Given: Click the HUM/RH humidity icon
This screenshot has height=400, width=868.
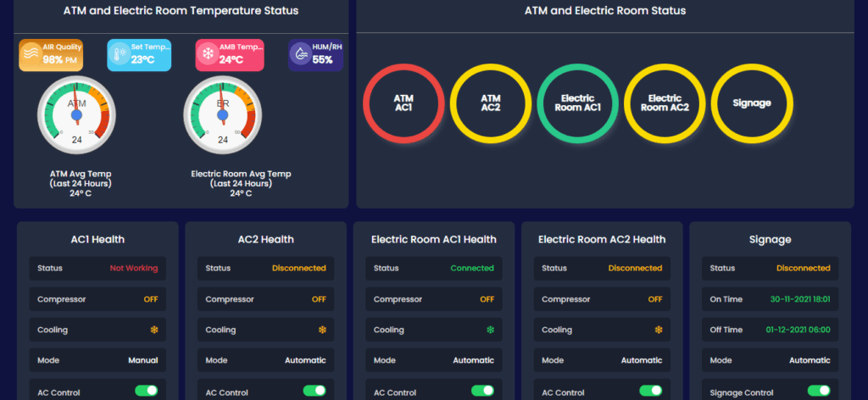Looking at the screenshot, I should (300, 55).
